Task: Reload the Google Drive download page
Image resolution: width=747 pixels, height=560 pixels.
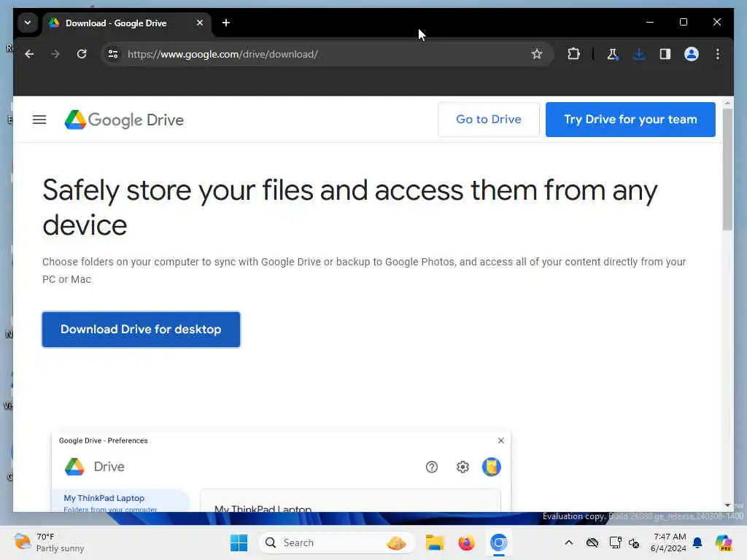Action: (x=82, y=54)
